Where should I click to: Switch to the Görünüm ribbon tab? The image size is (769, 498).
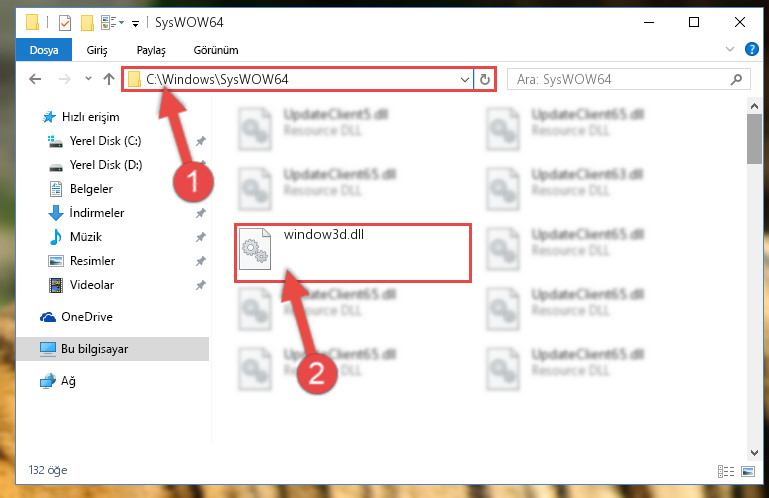click(216, 50)
